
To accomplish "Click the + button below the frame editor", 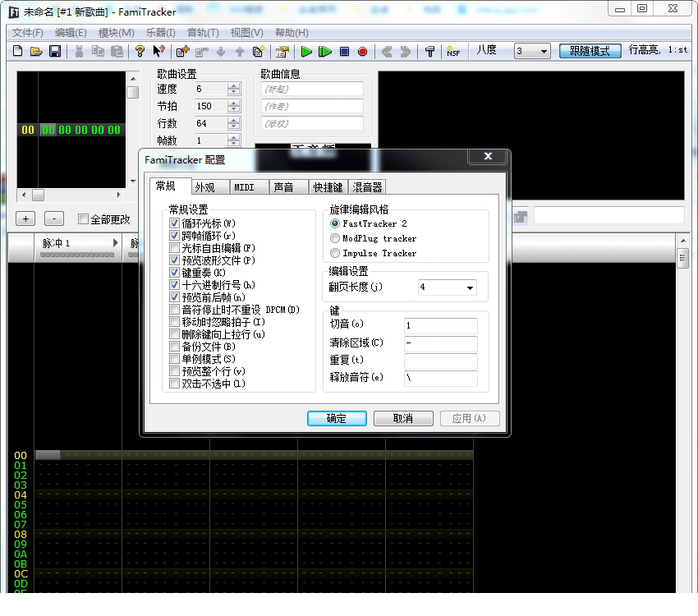I will [x=25, y=218].
